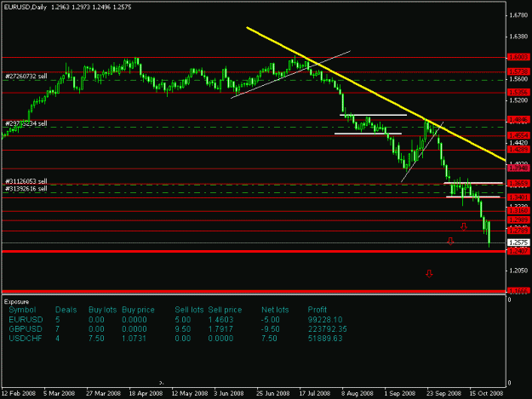Click the 1.1666 red price label
532x399 pixels.
point(518,291)
